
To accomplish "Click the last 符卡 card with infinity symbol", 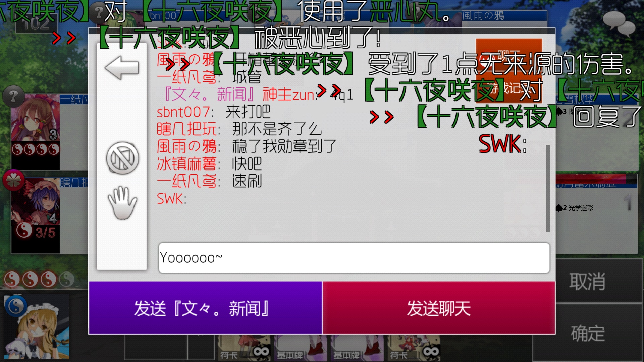I will (414, 349).
